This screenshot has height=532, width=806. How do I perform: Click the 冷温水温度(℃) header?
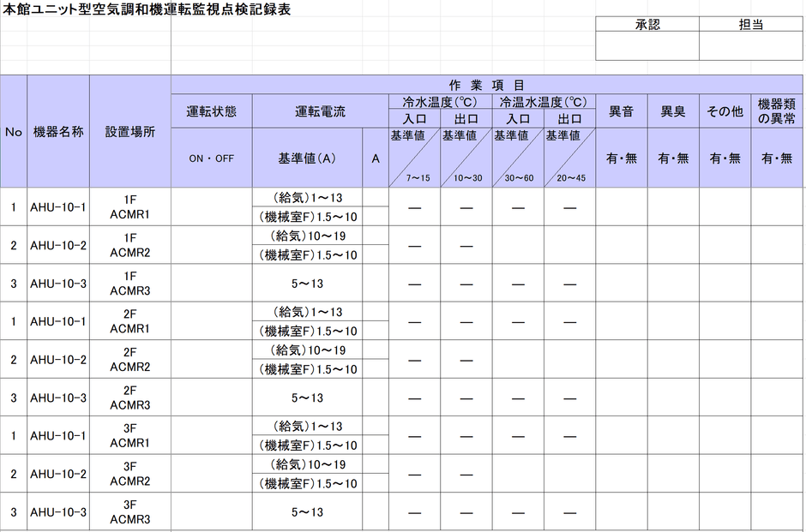click(544, 102)
